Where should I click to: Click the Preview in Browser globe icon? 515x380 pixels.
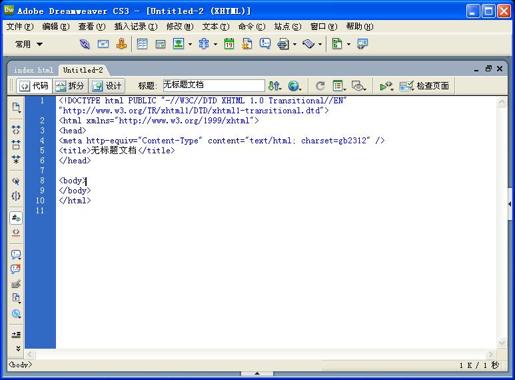294,86
